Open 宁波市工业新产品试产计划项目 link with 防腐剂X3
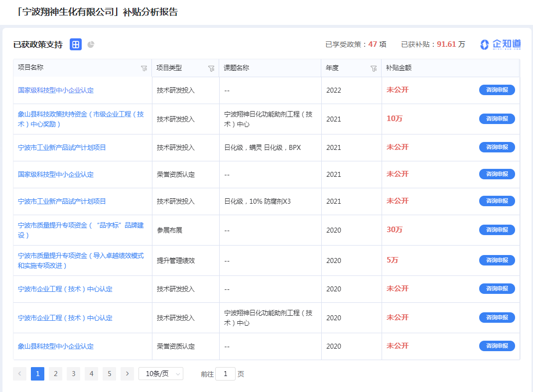 coord(62,201)
